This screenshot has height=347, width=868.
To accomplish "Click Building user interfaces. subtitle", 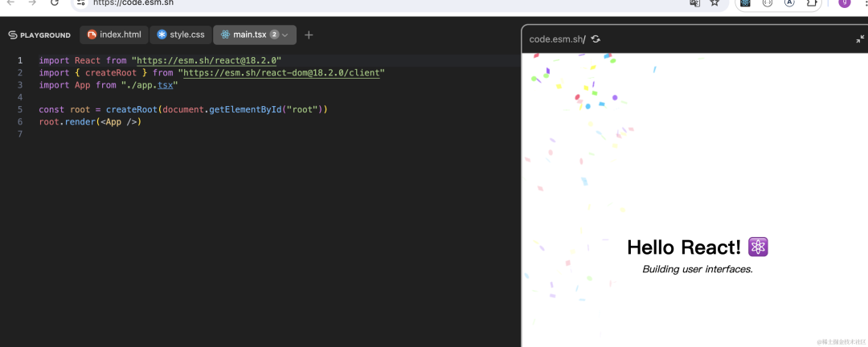I will tap(698, 270).
